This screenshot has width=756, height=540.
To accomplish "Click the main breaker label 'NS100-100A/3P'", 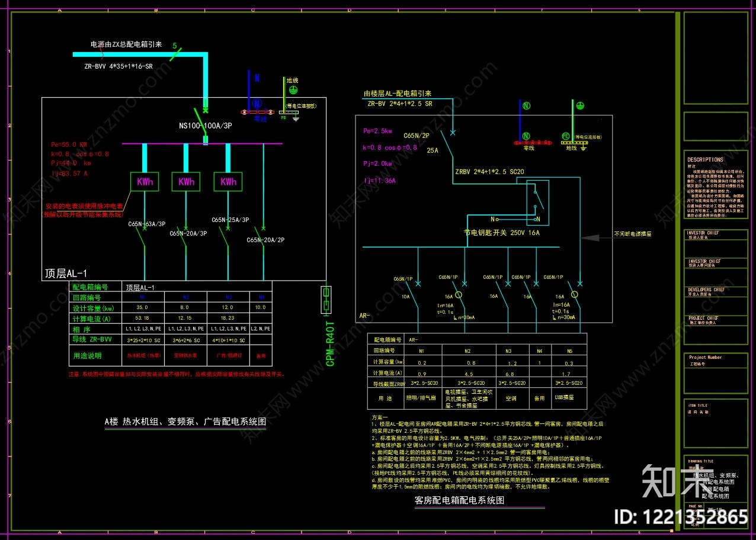I will pyautogui.click(x=206, y=126).
